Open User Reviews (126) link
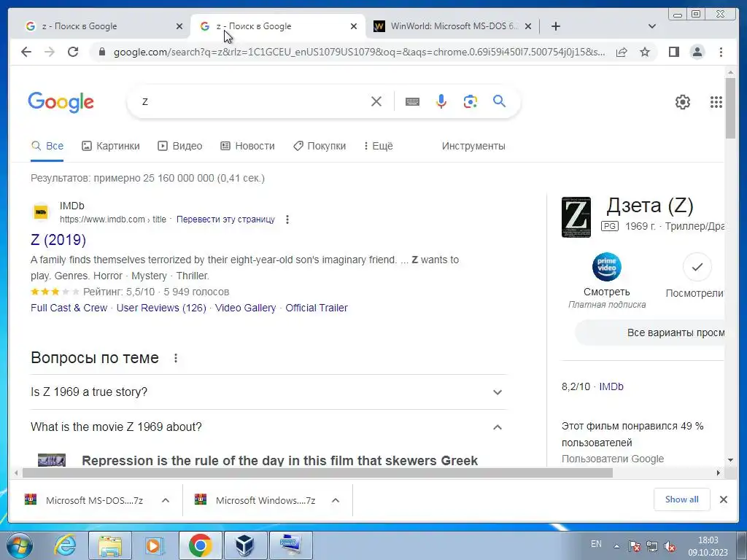Screen dimensions: 747x560 [x=161, y=308]
